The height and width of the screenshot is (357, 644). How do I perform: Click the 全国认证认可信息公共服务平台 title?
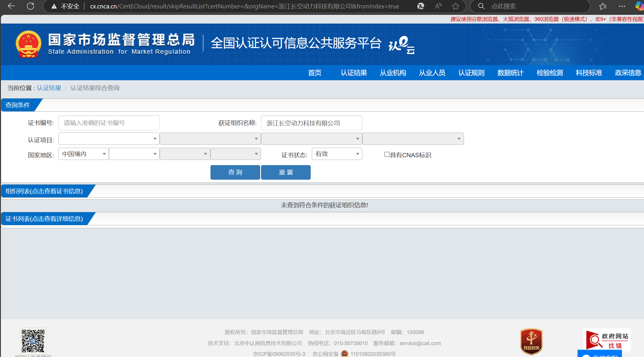pyautogui.click(x=296, y=43)
